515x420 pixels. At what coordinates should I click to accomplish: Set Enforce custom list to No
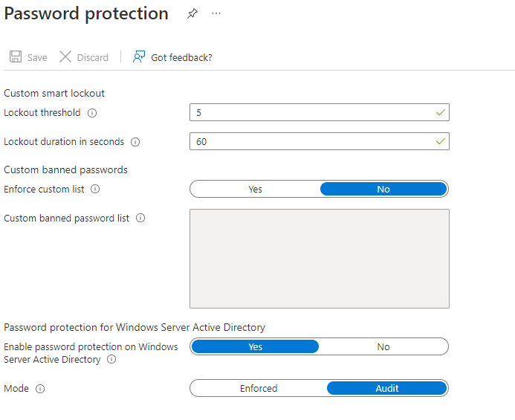point(383,190)
